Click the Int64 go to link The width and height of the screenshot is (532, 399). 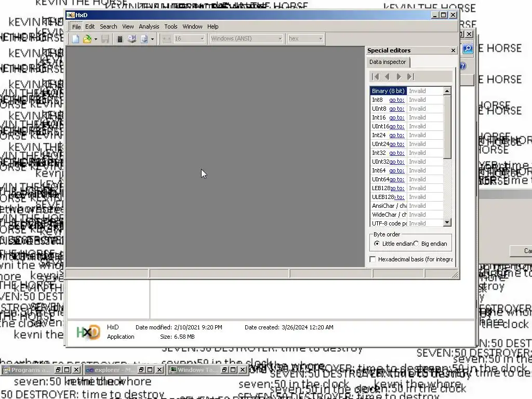[x=396, y=170]
